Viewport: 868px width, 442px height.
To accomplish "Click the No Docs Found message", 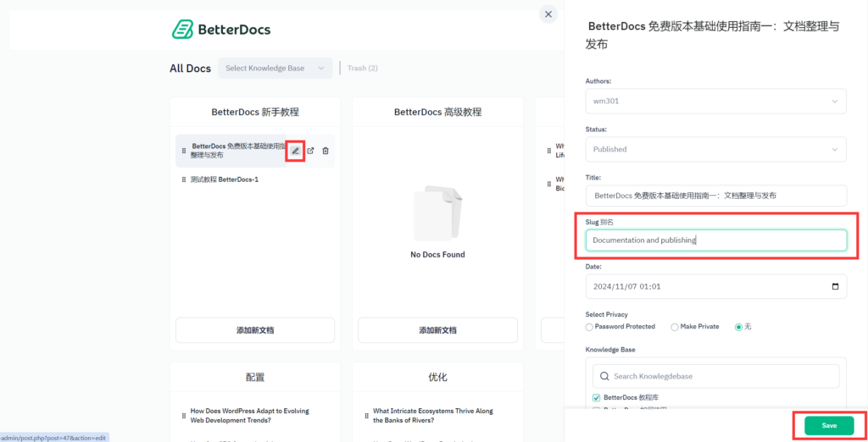I will [438, 255].
